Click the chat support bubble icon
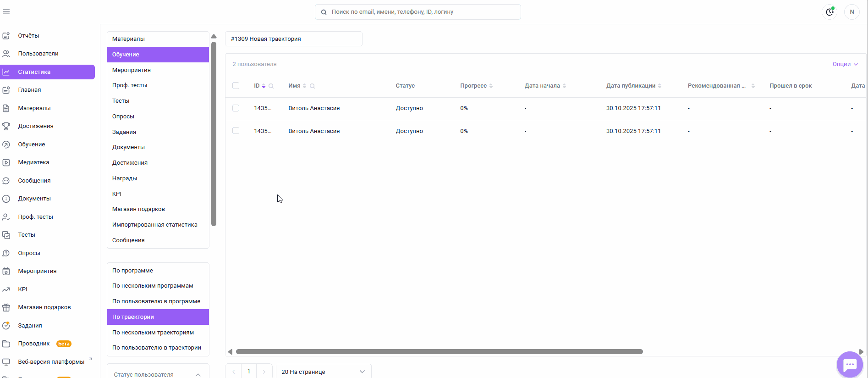Screen dimensions: 868x378 point(850,365)
